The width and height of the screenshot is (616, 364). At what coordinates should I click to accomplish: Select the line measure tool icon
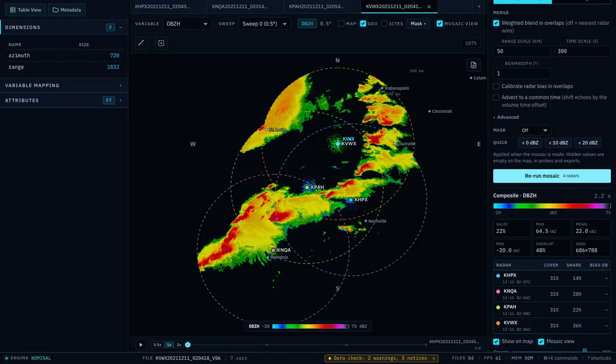[142, 44]
